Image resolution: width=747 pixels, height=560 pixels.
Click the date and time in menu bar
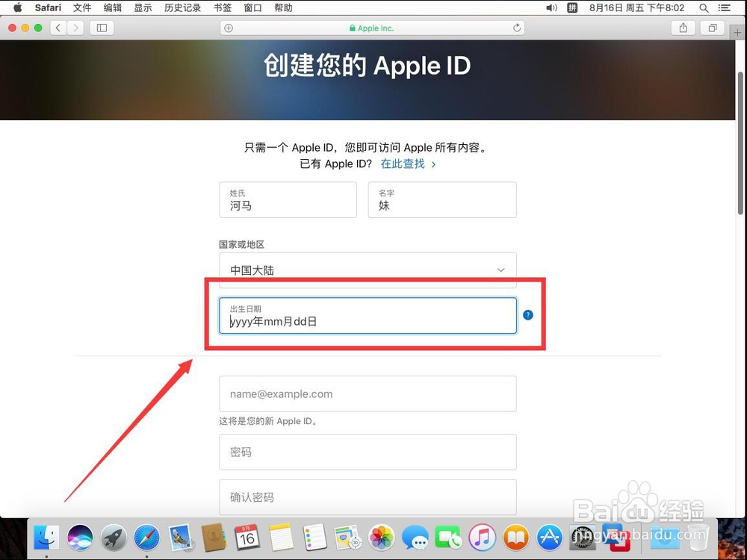pyautogui.click(x=636, y=7)
